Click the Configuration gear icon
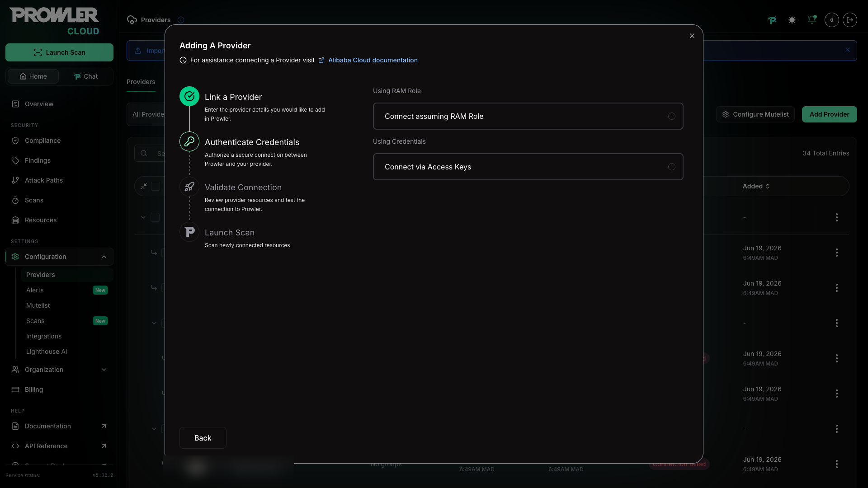868x488 pixels. coord(15,257)
